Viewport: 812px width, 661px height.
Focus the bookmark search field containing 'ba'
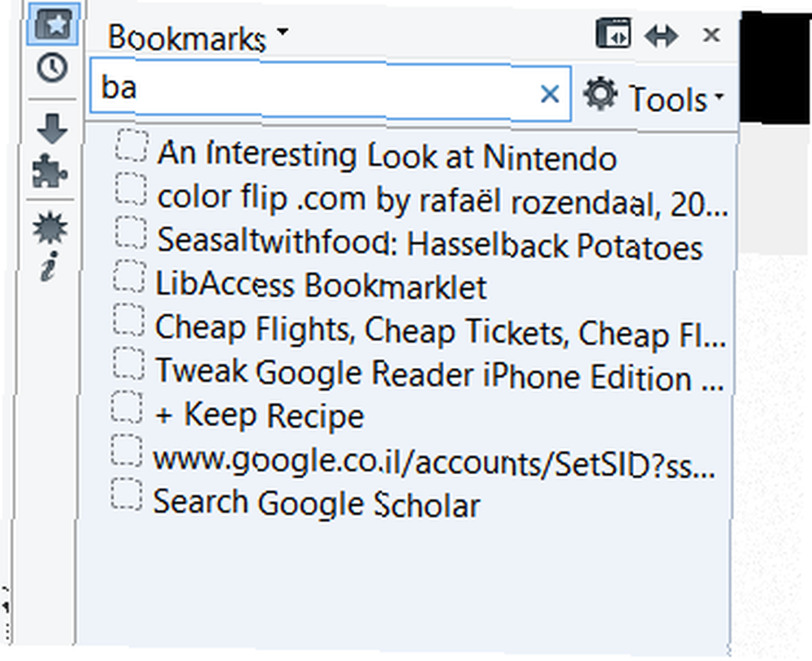click(330, 90)
